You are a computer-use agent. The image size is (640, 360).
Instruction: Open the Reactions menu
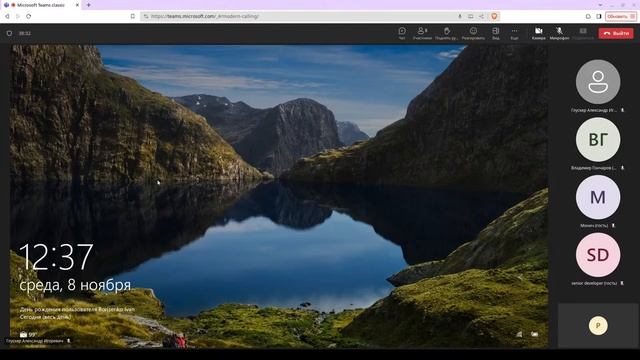[473, 33]
